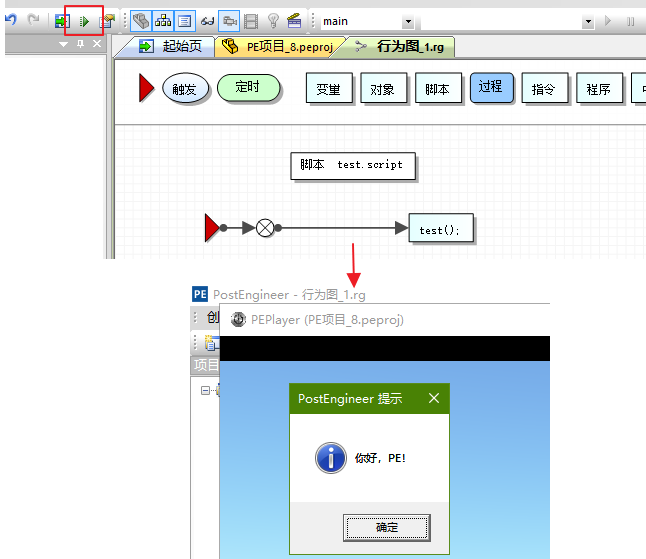
Task: Open the main combo box dropdown arrow
Action: click(x=408, y=21)
